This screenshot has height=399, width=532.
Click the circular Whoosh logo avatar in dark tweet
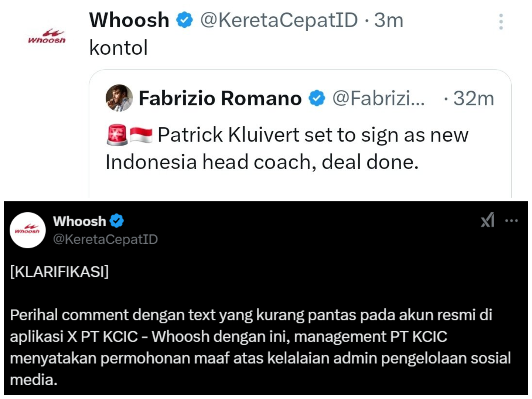tap(27, 230)
